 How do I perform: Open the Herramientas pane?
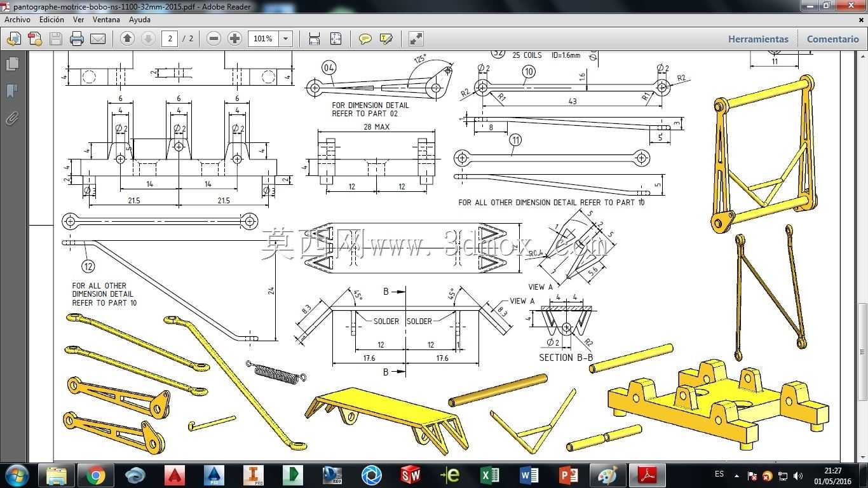coord(758,39)
